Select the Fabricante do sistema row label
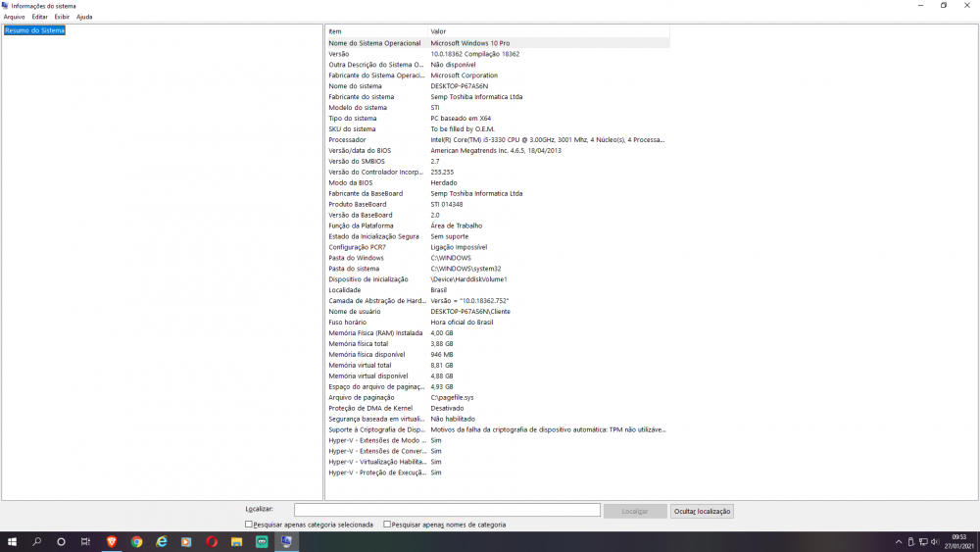980x552 pixels. [x=362, y=97]
